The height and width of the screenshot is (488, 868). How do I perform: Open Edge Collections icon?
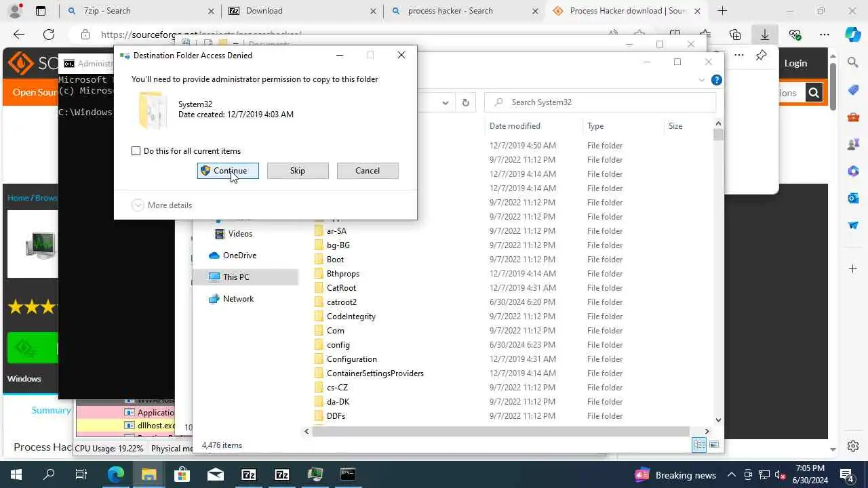pos(735,35)
